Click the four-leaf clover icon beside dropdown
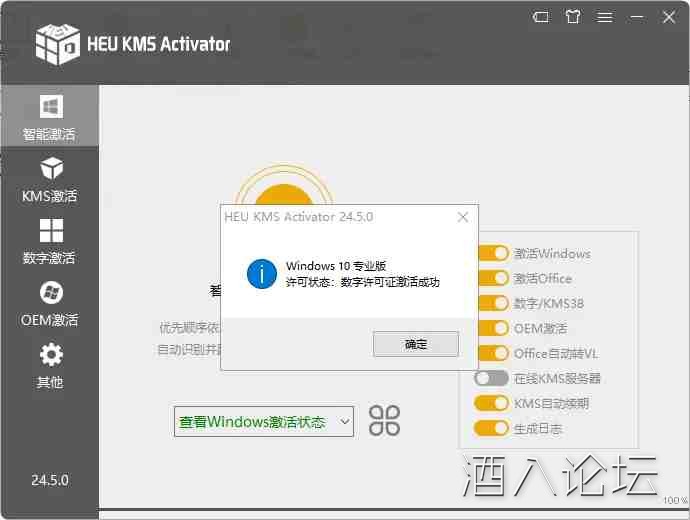This screenshot has height=520, width=690. point(384,421)
